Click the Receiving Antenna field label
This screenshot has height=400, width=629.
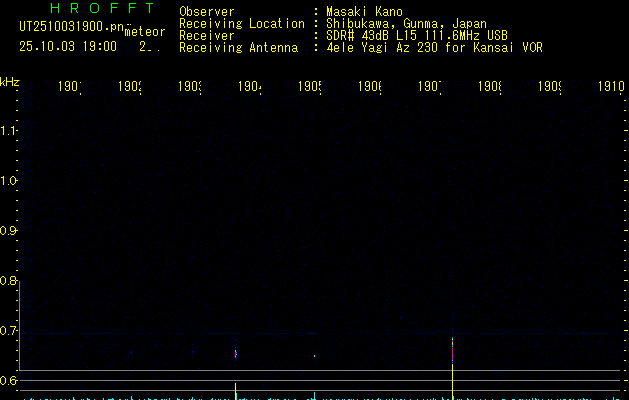coord(238,47)
